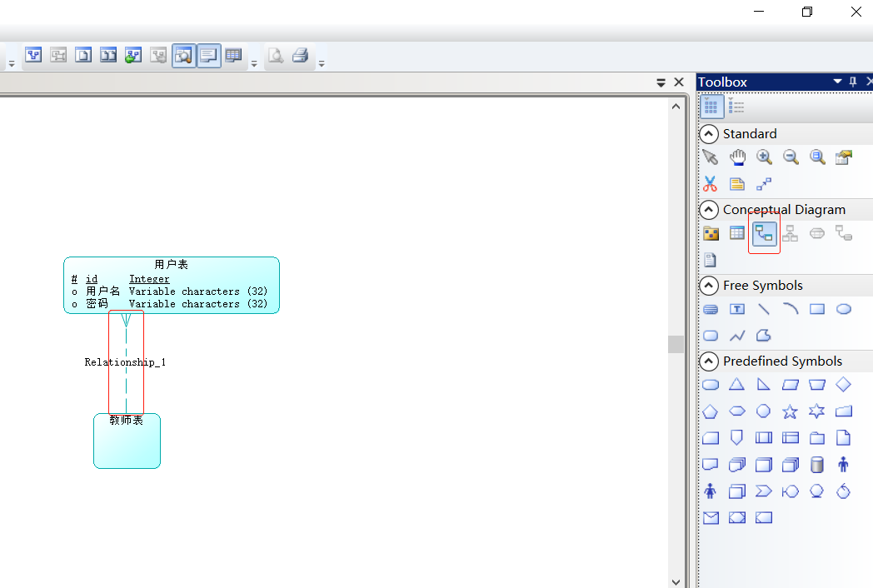Toggle the Output window toolbar button
The image size is (873, 588).
point(209,56)
